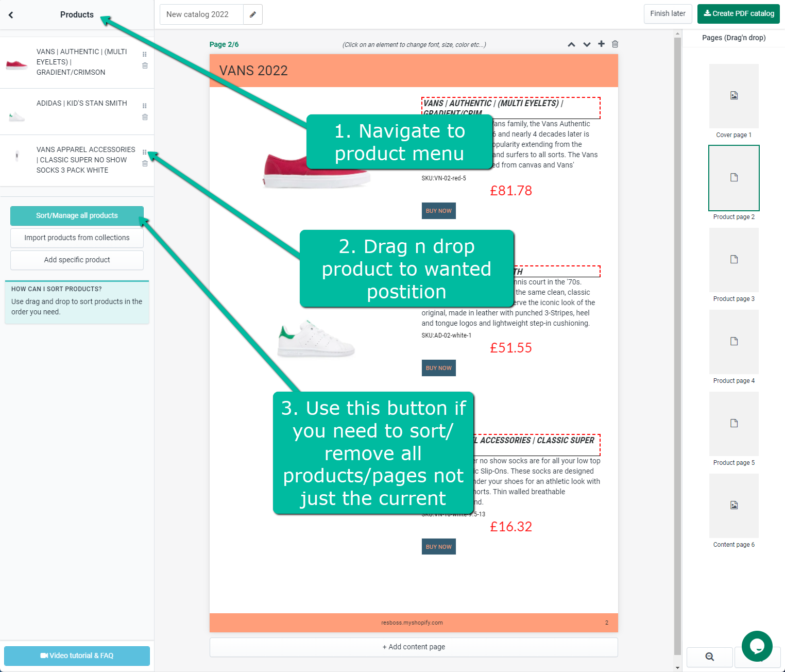Screen dimensions: 785x672
Task: Select the white Adidas shoe image on page
Action: 315,339
